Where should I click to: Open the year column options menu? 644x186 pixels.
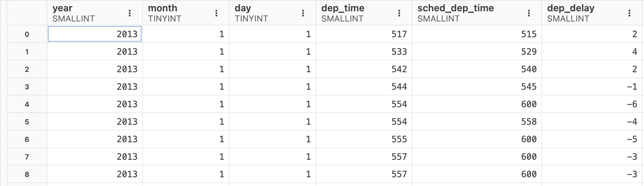click(130, 13)
